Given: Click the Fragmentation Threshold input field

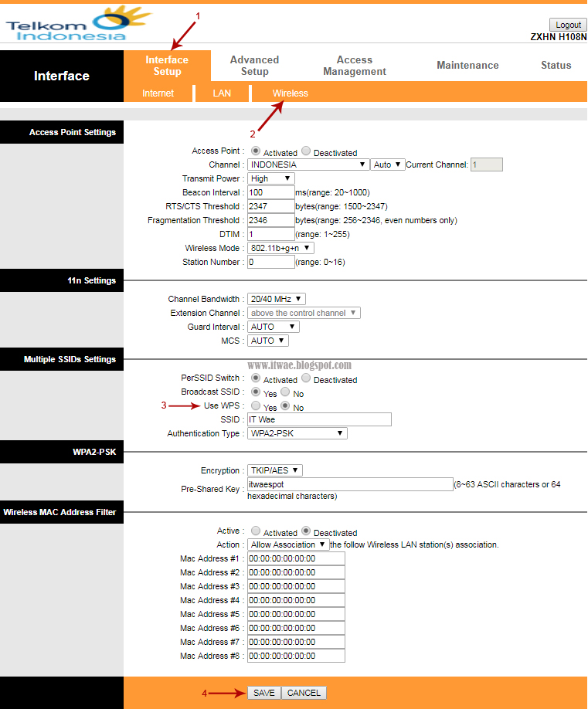Looking at the screenshot, I should [271, 220].
